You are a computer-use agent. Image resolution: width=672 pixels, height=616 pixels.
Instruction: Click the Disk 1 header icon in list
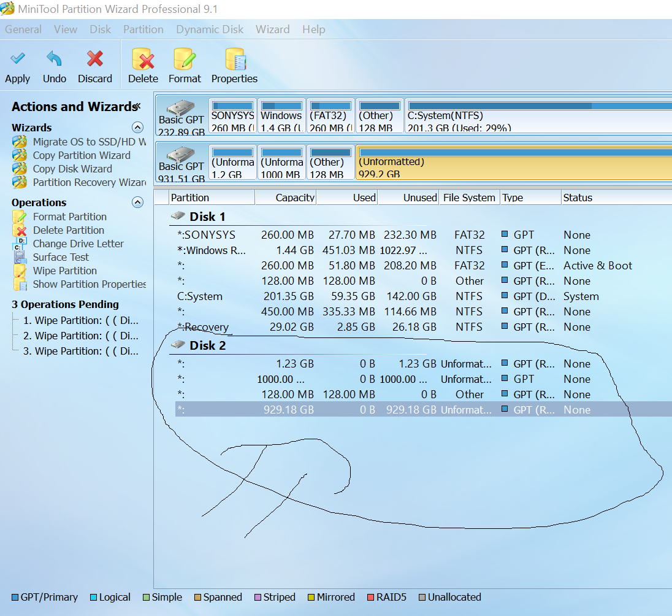click(177, 215)
